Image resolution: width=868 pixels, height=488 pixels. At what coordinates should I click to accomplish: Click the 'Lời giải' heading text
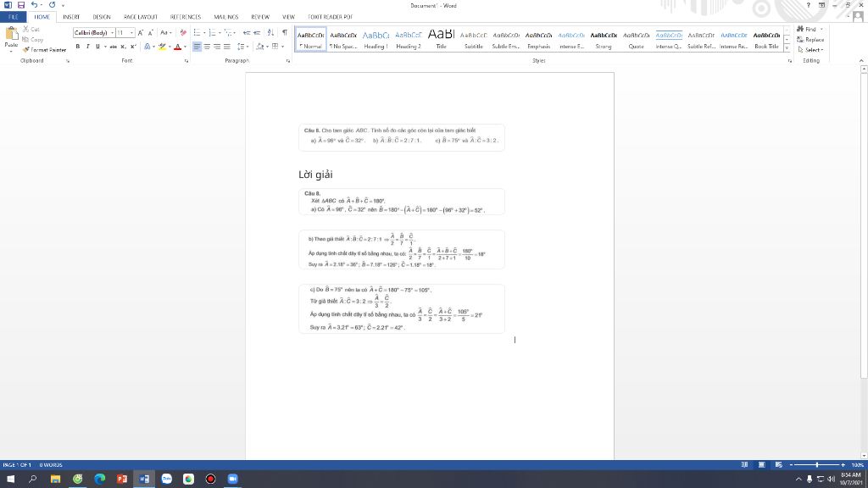click(x=315, y=175)
